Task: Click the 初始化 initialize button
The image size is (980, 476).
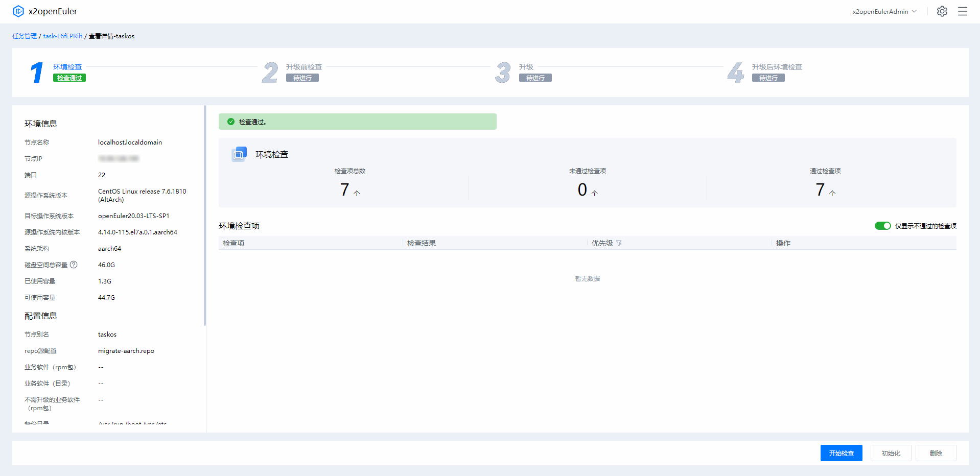Action: coord(891,453)
